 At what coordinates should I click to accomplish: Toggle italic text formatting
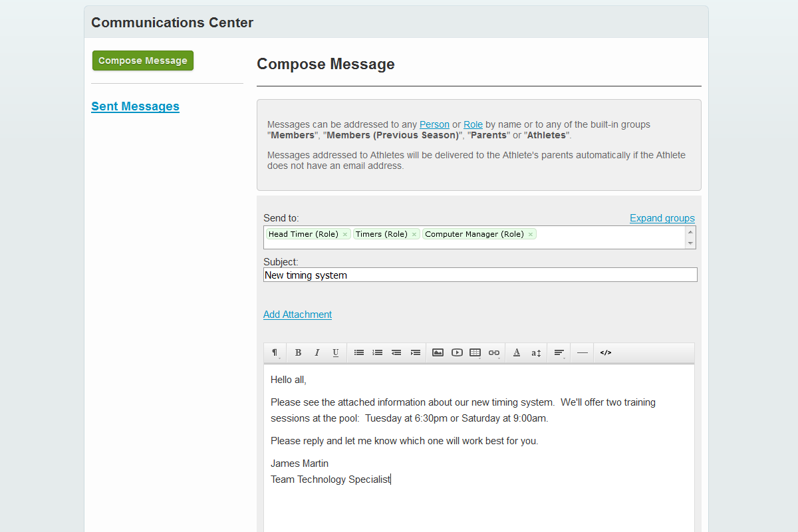(x=317, y=352)
